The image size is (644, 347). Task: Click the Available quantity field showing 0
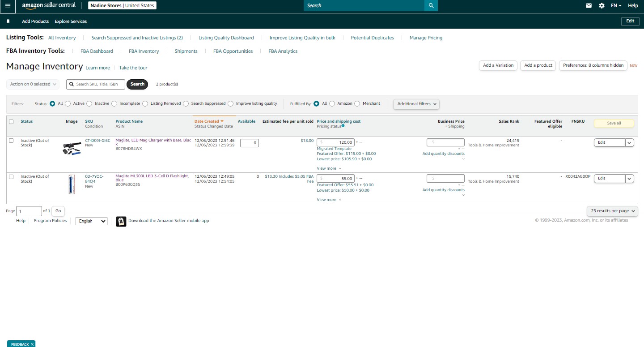coord(250,143)
